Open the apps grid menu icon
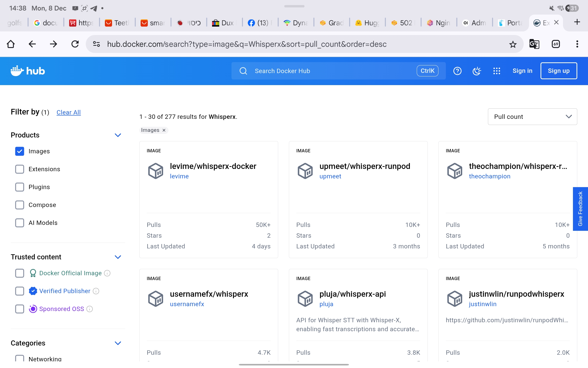588x368 pixels. pyautogui.click(x=496, y=71)
